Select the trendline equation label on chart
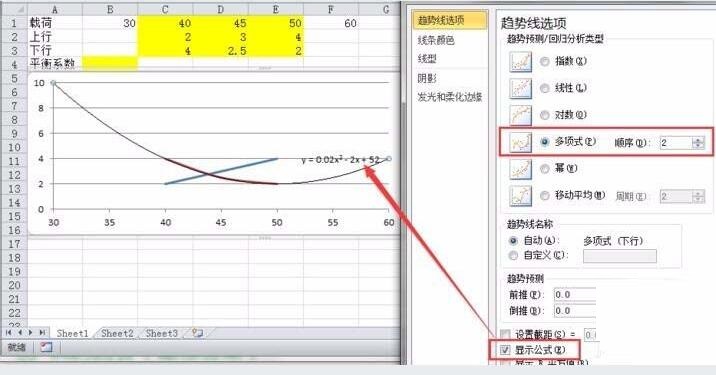 click(341, 160)
